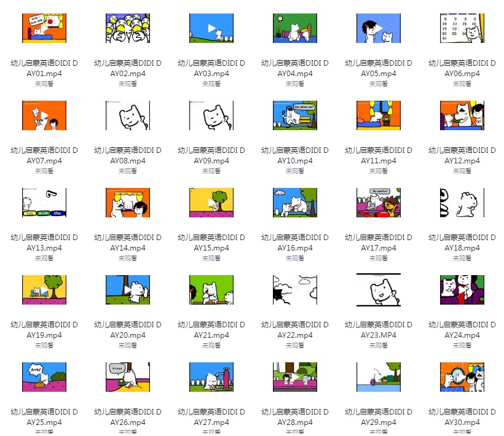Screen dimensions: 504x436
Task: Select file name 幼儿启蒙英语DIDI DAY30.mp4
Action: pyautogui.click(x=462, y=417)
